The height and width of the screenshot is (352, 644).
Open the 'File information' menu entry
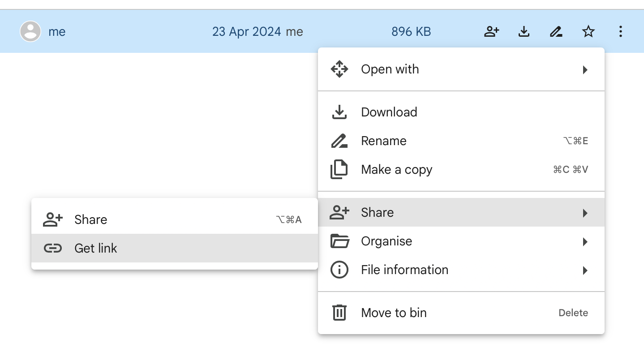coord(461,270)
